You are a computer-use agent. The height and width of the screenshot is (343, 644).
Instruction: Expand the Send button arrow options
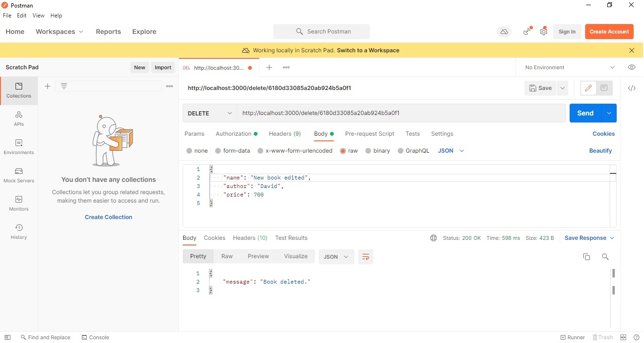click(x=609, y=113)
